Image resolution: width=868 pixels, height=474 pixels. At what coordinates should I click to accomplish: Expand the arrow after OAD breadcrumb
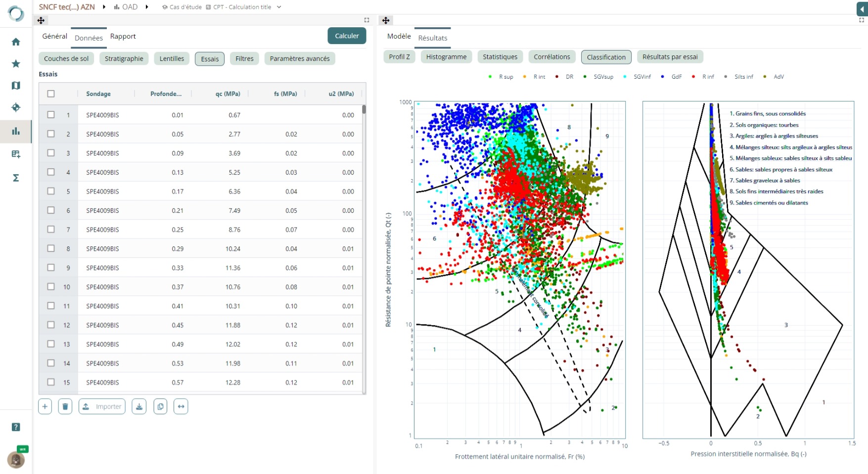point(147,7)
